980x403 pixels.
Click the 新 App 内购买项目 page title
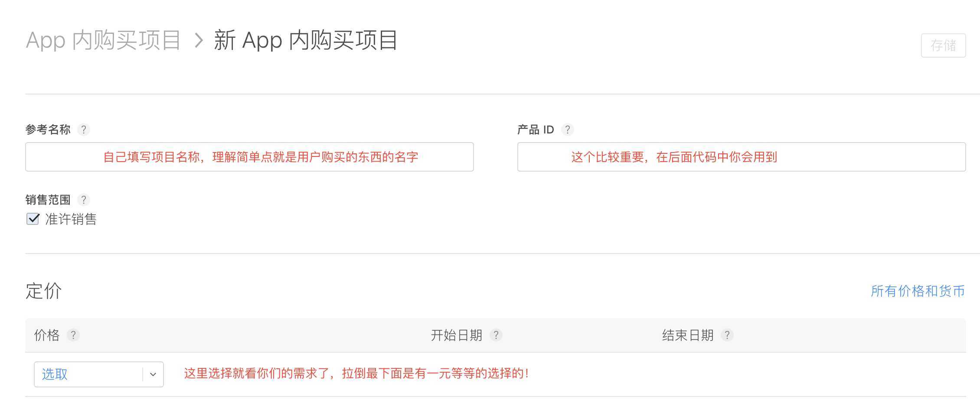click(x=306, y=41)
